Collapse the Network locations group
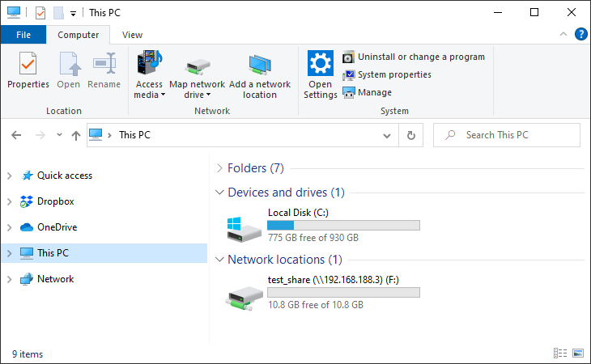The width and height of the screenshot is (591, 364). point(219,260)
